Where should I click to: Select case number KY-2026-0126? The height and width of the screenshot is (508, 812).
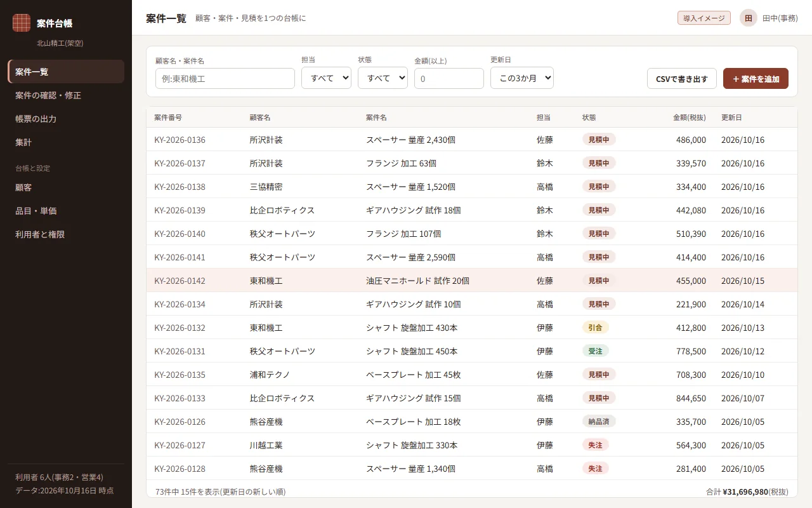coord(180,422)
